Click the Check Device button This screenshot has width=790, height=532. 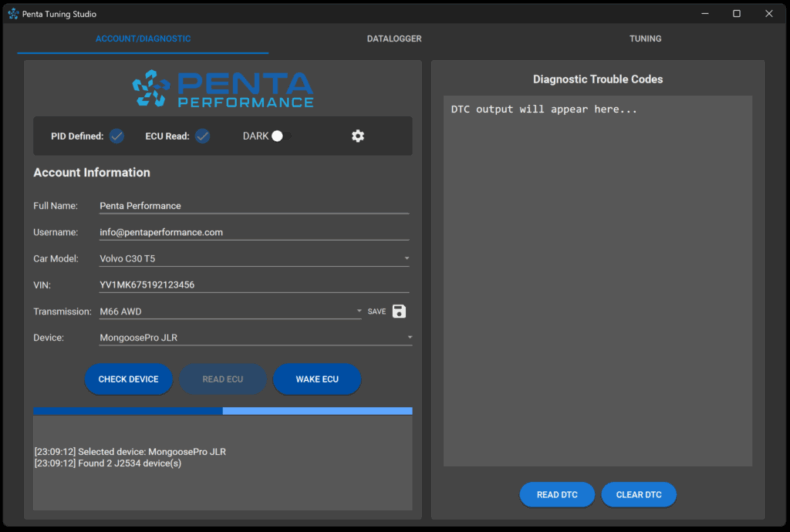(x=128, y=379)
